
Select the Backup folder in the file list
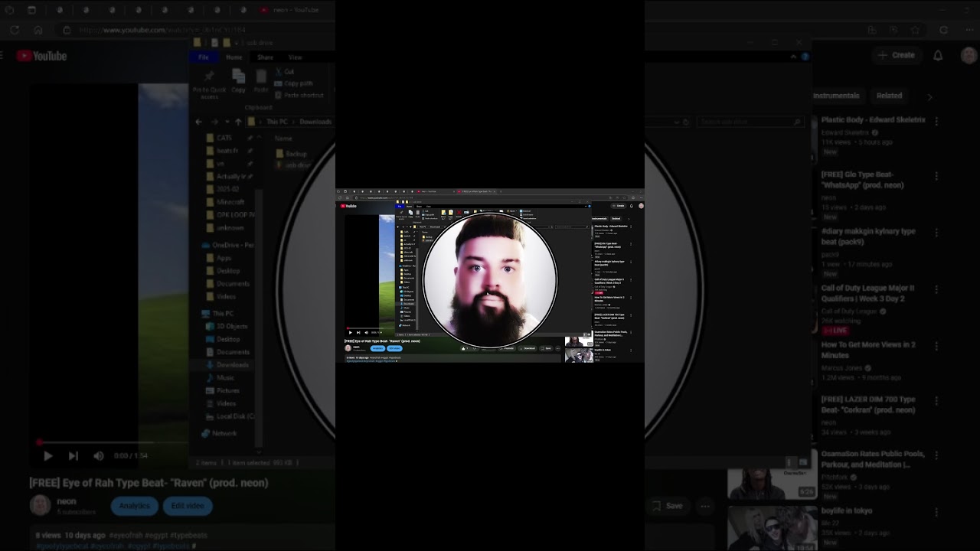[x=291, y=154]
